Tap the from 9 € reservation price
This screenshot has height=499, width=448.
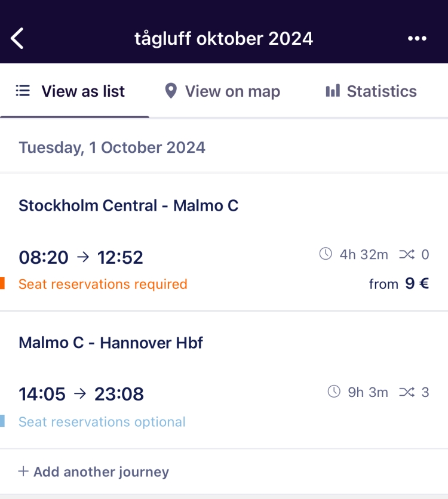coord(399,284)
